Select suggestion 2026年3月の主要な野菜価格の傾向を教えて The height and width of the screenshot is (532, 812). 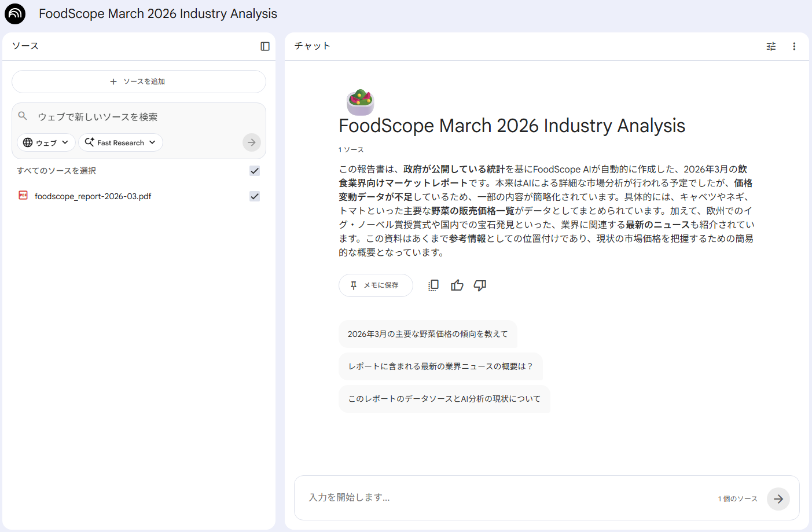(428, 334)
